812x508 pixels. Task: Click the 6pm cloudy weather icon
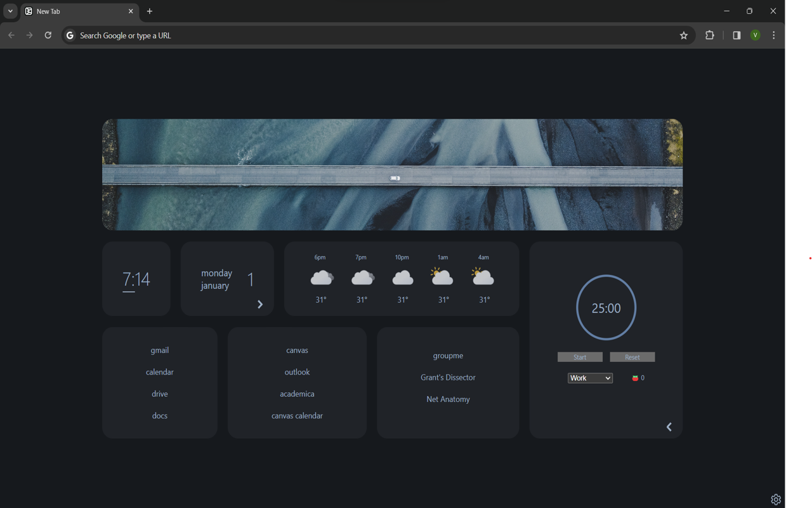[x=320, y=276]
